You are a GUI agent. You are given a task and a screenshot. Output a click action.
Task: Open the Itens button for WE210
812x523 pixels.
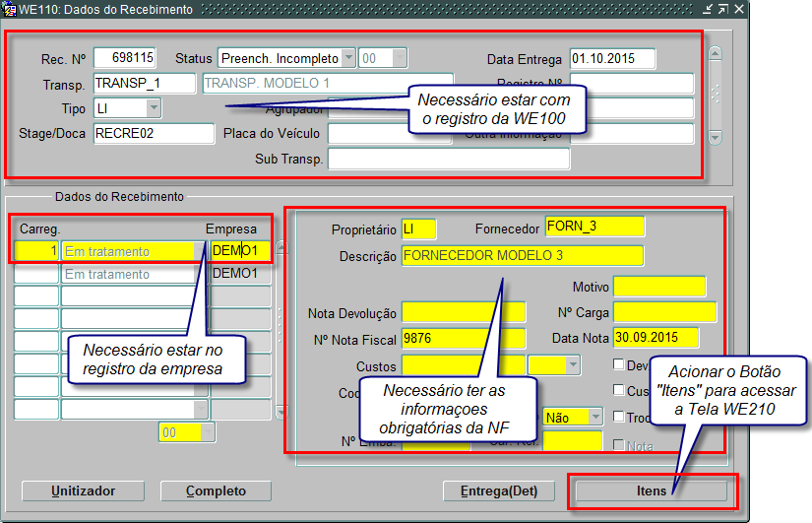point(652,490)
